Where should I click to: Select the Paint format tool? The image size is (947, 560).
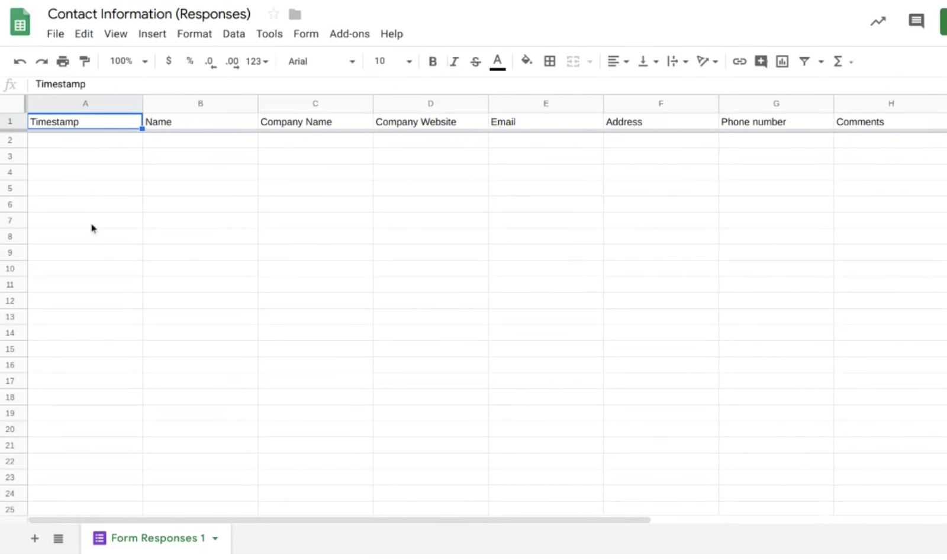click(x=85, y=61)
